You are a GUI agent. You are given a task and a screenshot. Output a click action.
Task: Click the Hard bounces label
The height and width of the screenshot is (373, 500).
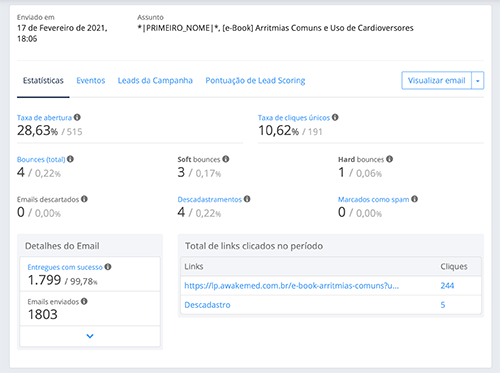point(361,159)
